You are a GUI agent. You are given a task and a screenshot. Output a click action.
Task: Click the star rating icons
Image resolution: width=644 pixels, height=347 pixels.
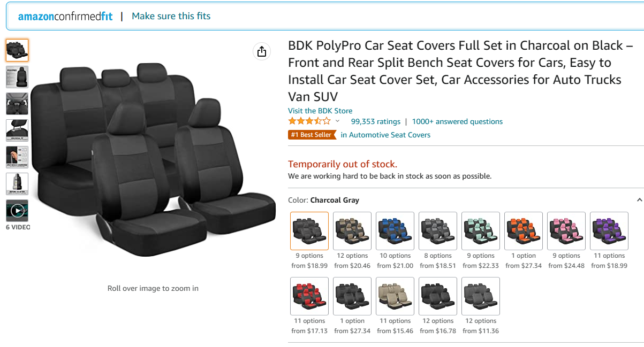(309, 121)
